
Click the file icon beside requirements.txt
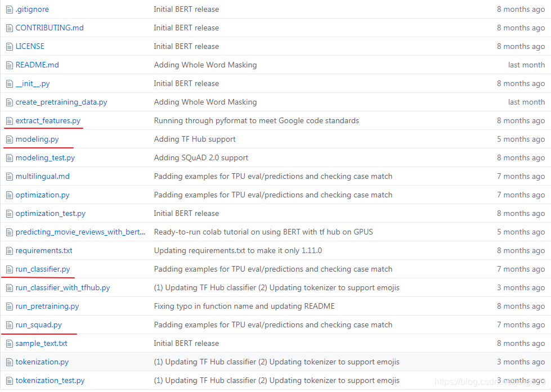pos(10,251)
